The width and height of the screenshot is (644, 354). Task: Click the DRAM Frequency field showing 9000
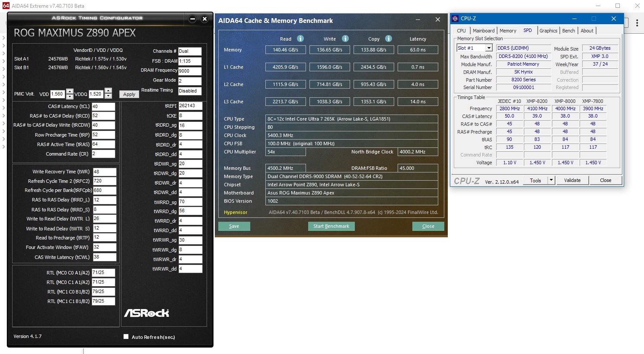[190, 71]
